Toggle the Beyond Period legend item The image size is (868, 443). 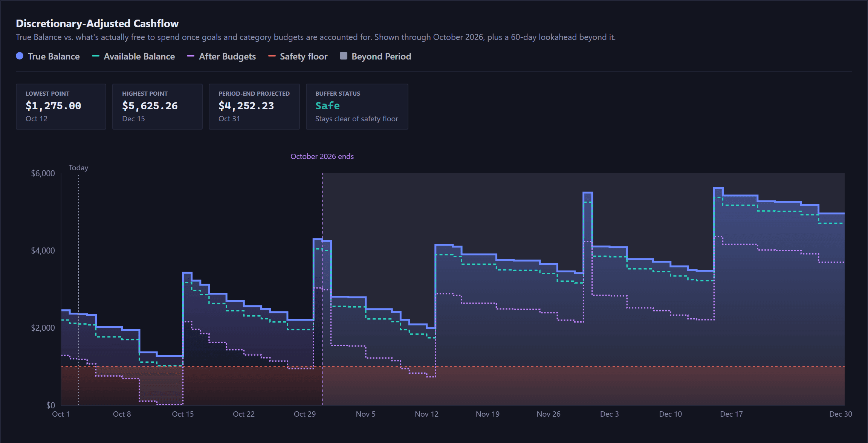pos(375,57)
